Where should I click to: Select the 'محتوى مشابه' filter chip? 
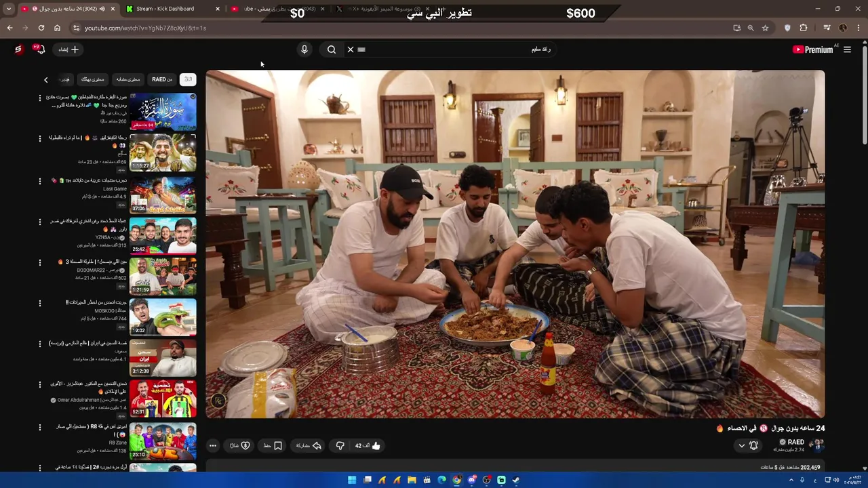(x=127, y=79)
